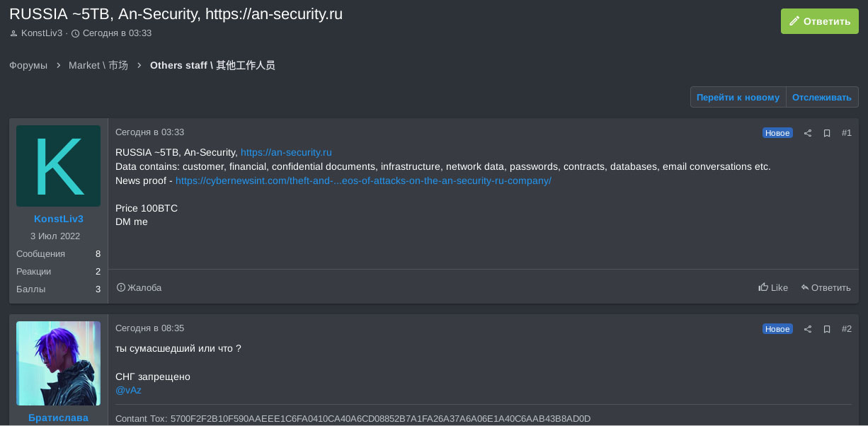Like the first post

coord(773,288)
